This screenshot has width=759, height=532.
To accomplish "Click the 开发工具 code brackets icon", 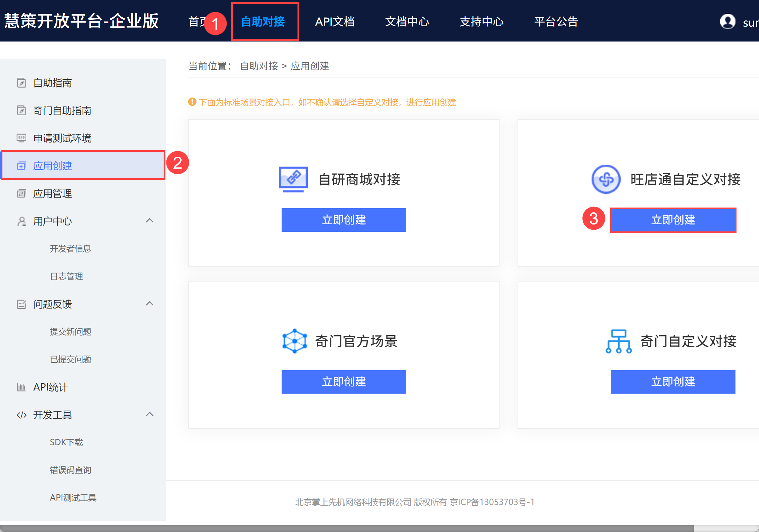I will coord(21,415).
